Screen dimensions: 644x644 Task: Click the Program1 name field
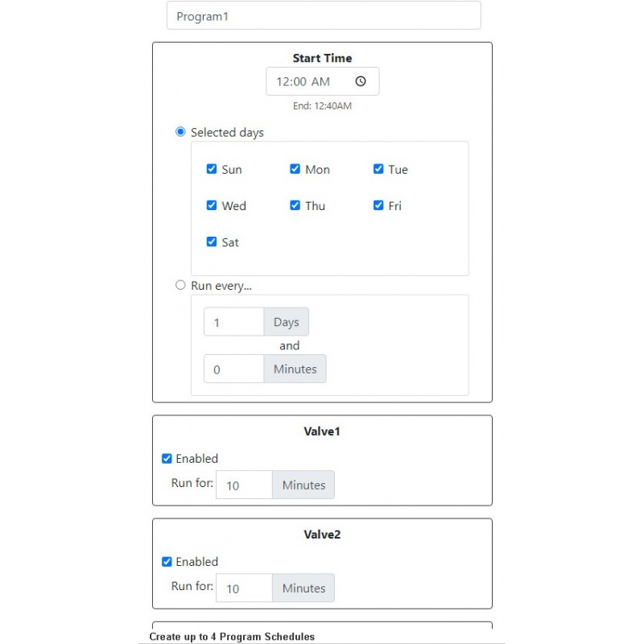pos(324,15)
